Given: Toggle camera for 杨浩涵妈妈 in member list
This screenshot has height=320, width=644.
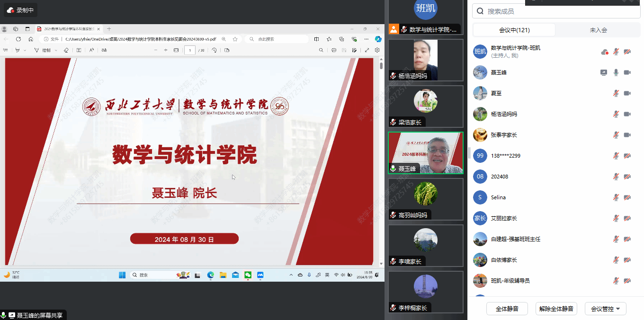Looking at the screenshot, I should coord(627,114).
